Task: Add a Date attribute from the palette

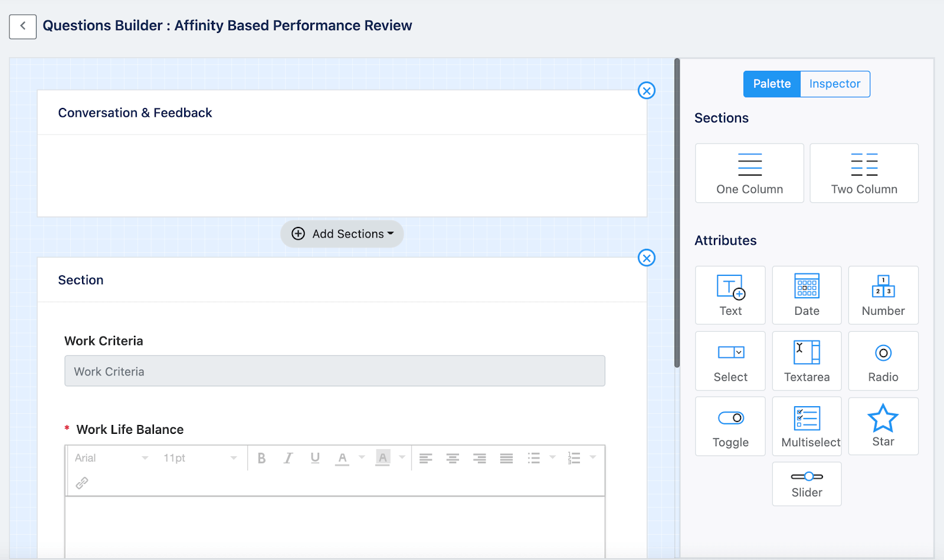Action: tap(807, 295)
